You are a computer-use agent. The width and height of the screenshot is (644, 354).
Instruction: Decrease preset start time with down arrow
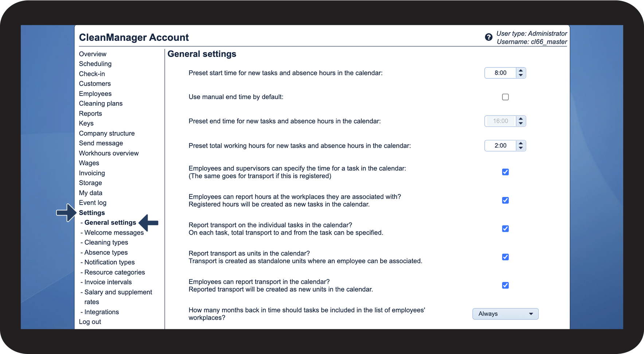coord(521,75)
